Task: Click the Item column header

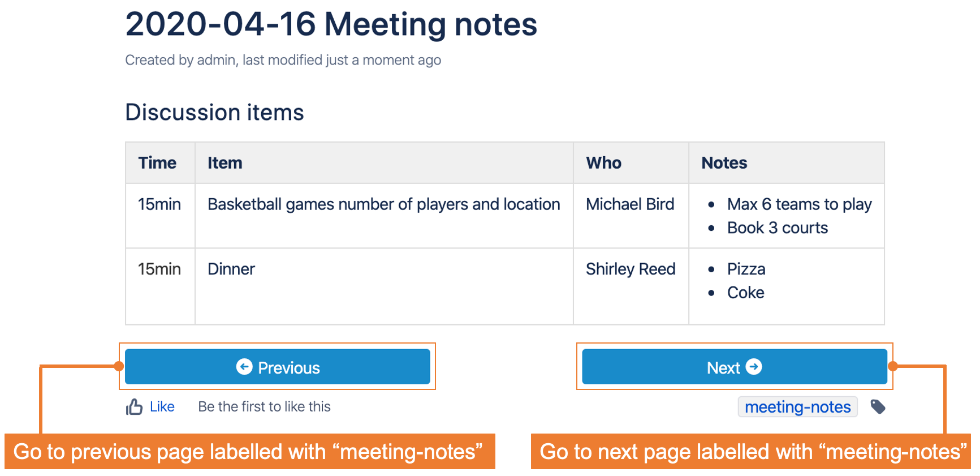Action: [x=225, y=163]
